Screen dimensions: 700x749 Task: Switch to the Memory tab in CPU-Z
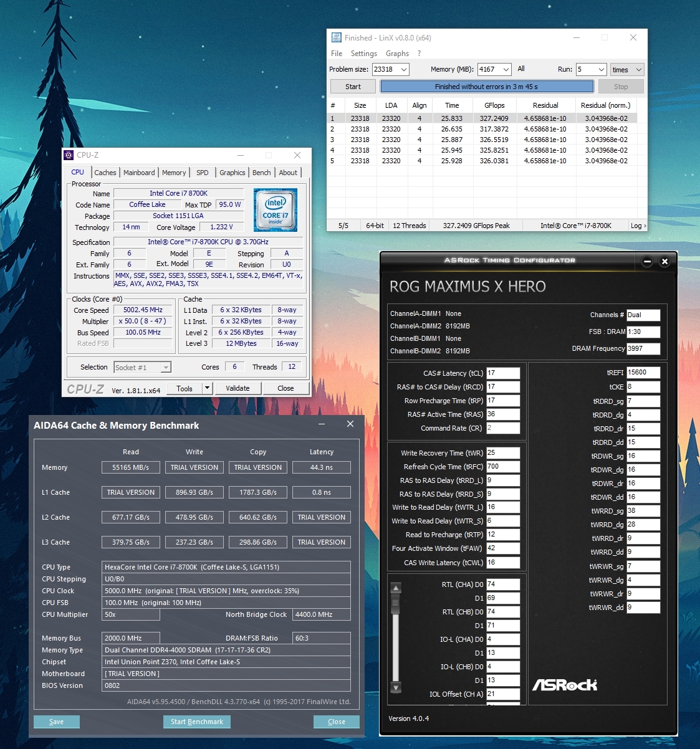(x=174, y=173)
